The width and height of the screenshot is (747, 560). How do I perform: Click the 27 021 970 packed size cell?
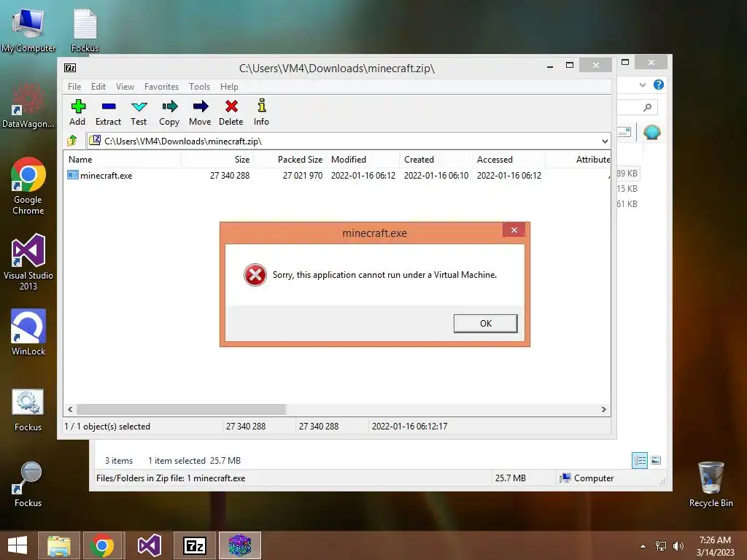tap(303, 175)
